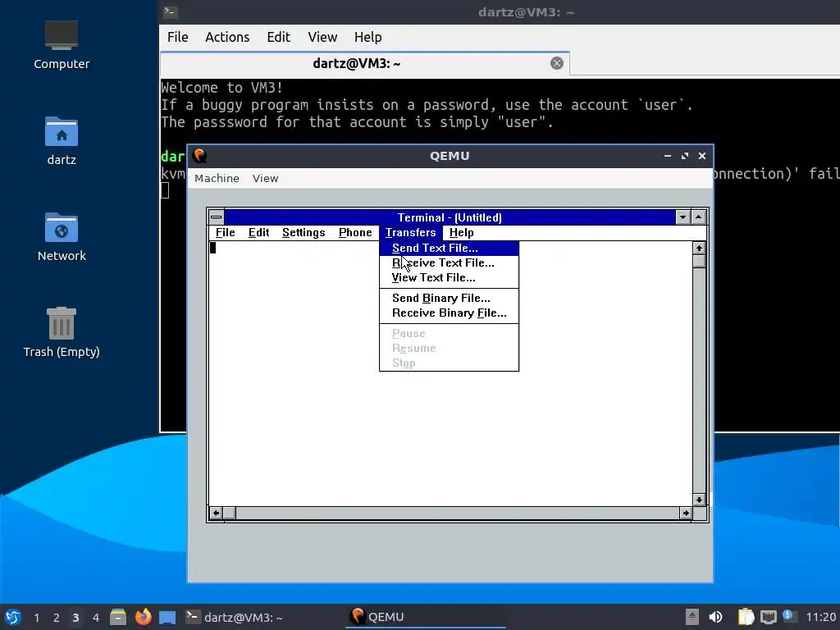
Task: Open the Help menu in Windows Terminal
Action: point(461,232)
